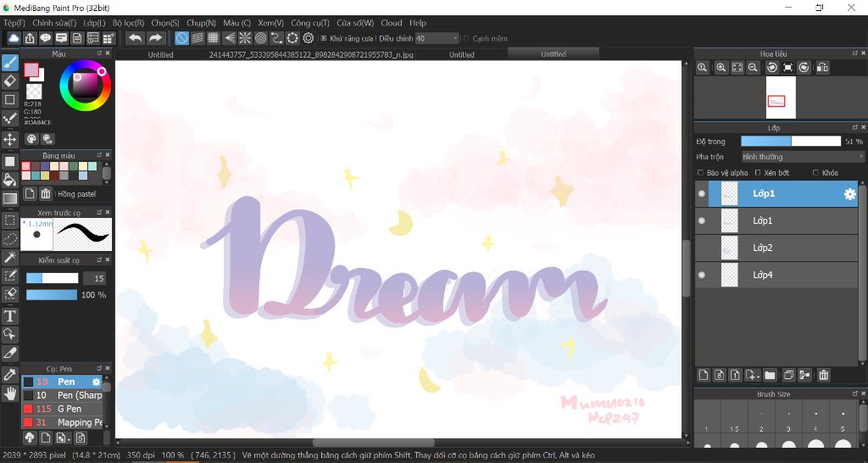Select the Pen (Sharp) brush
Viewport: 868px width, 463px height.
tap(62, 395)
